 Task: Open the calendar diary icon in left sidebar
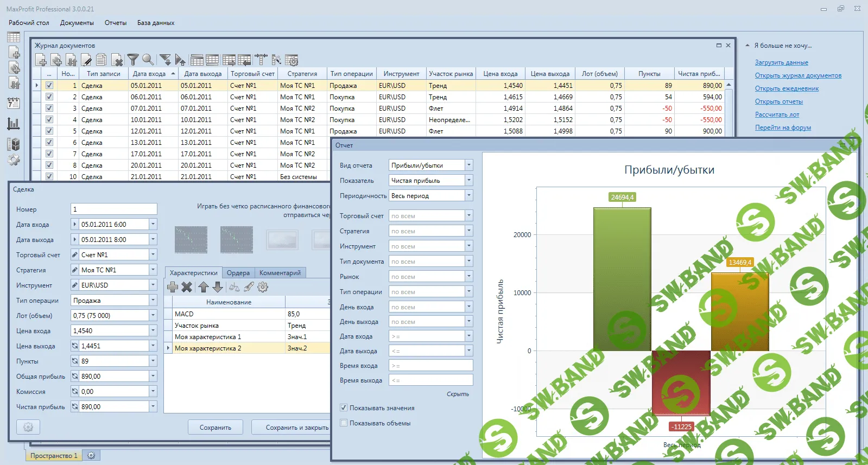(14, 103)
